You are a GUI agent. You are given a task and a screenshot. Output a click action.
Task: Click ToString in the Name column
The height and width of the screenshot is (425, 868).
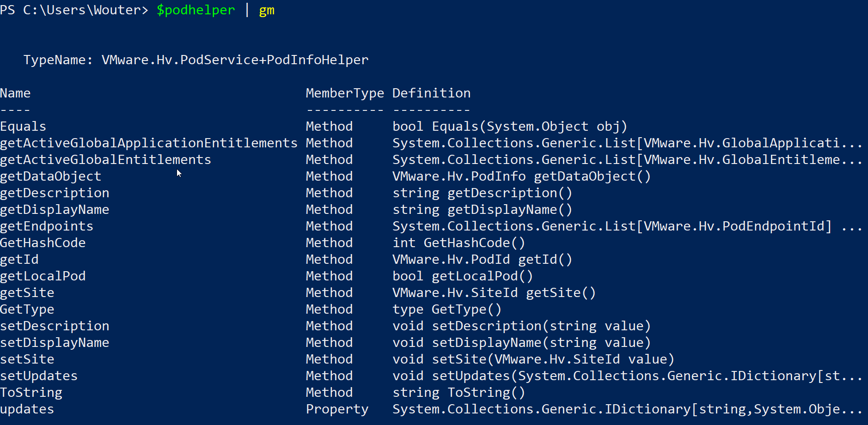(x=31, y=393)
